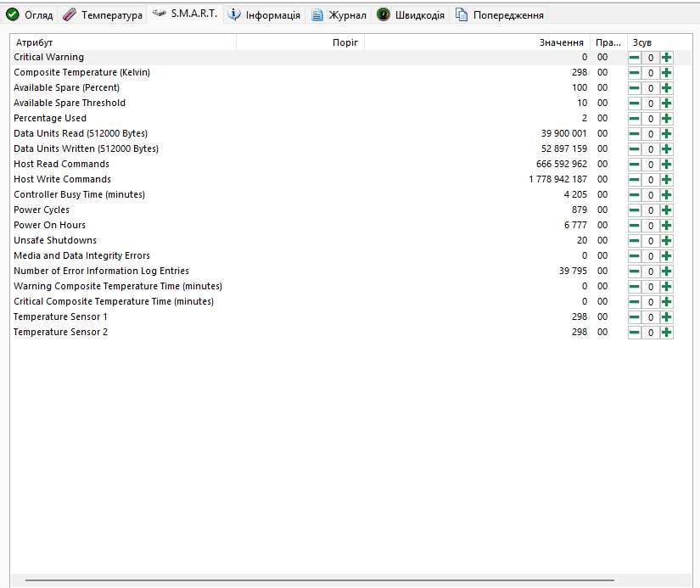700x588 pixels.
Task: Decrease offset for Composite Temperature (Kelvin)
Action: [635, 73]
